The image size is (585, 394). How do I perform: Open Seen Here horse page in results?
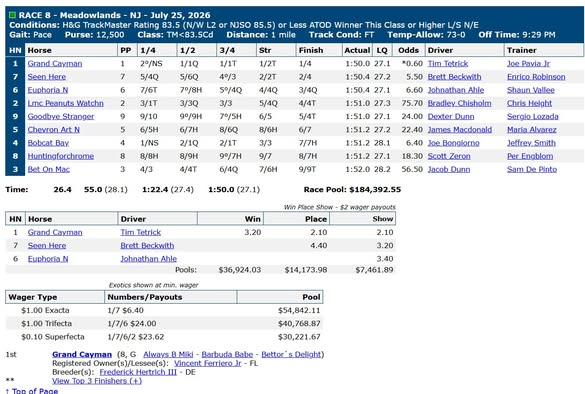tap(47, 77)
